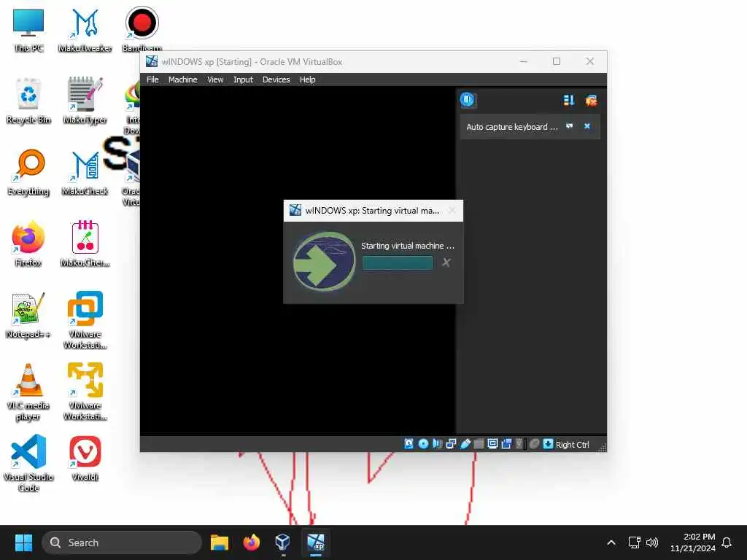Open VMware Workstation blue-orange shortcut
The width and height of the screenshot is (747, 560).
(85, 320)
